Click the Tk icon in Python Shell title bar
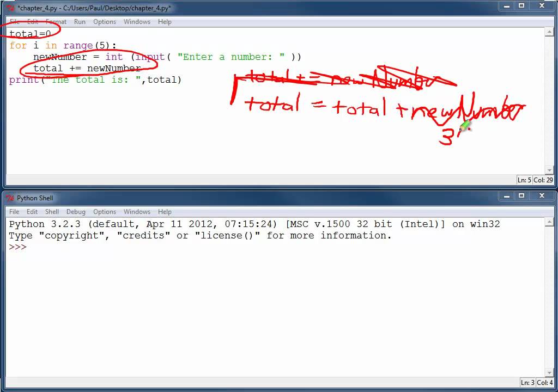Viewport: 558px width, 392px height. coord(11,198)
